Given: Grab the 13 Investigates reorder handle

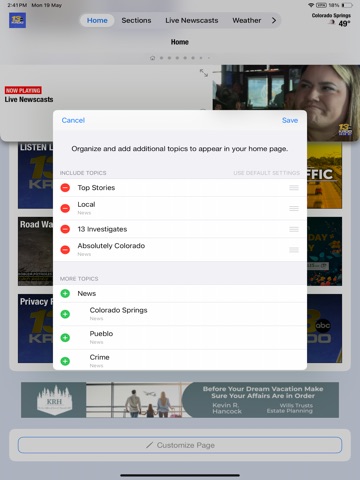Looking at the screenshot, I should [294, 229].
